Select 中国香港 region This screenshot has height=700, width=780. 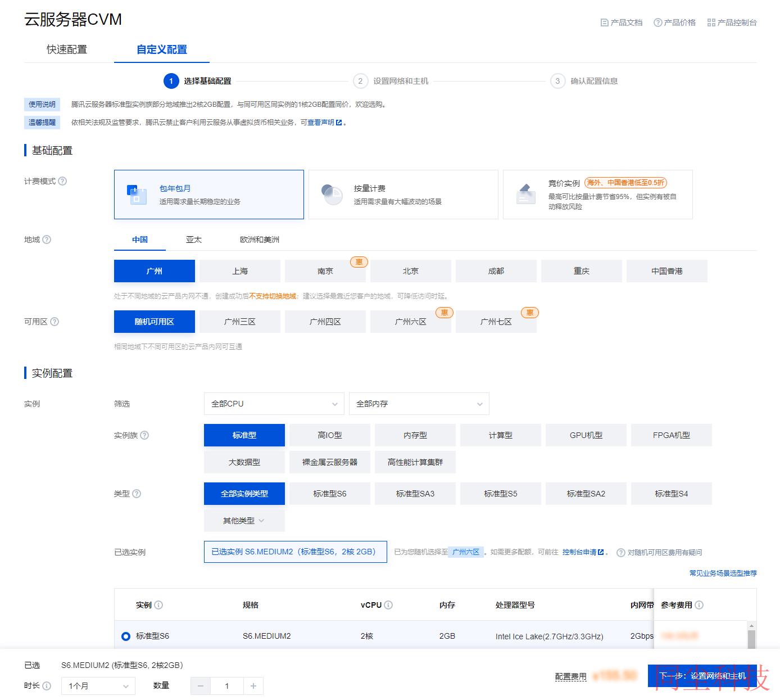[667, 271]
